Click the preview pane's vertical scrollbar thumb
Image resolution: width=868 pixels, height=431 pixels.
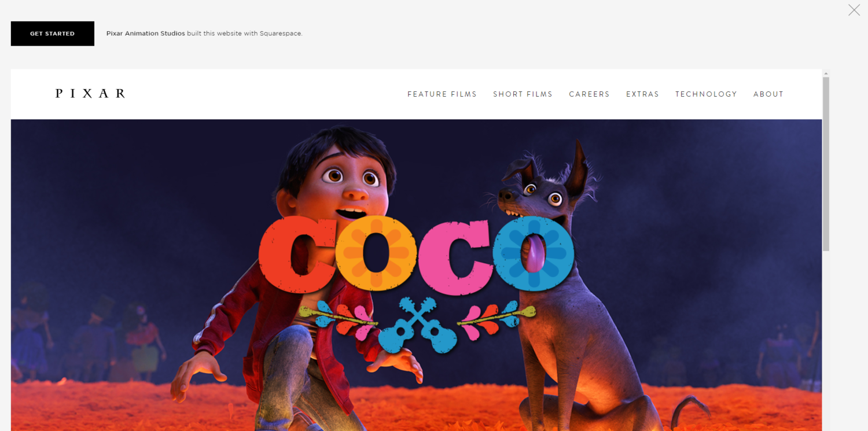pyautogui.click(x=826, y=164)
